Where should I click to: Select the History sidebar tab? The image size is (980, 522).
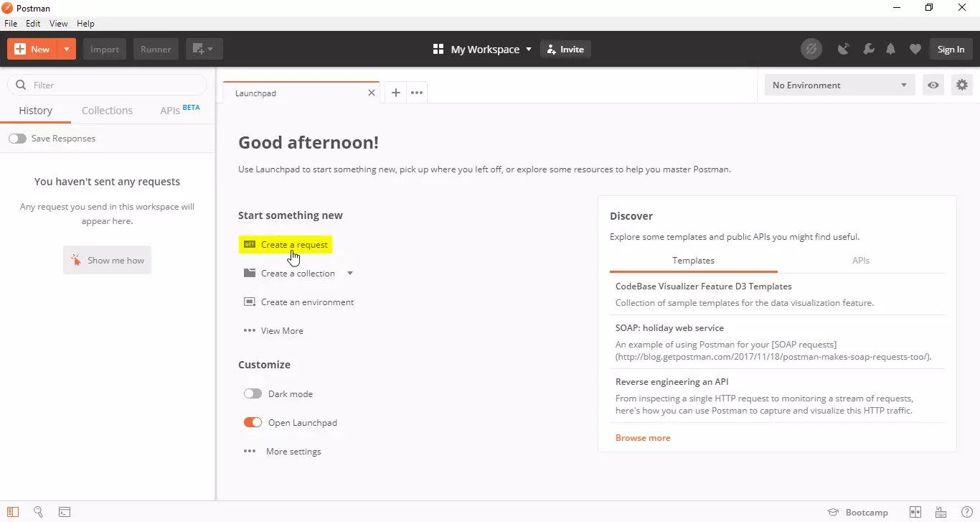point(35,110)
